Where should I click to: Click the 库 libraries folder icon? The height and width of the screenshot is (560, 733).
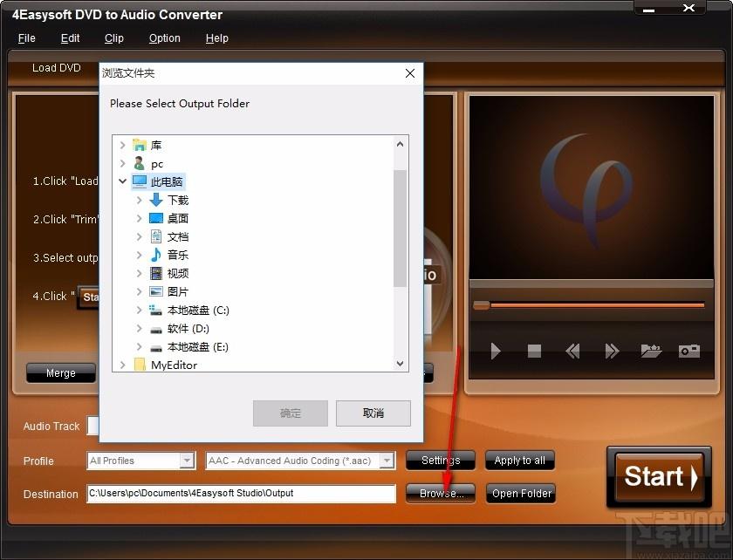pos(140,145)
